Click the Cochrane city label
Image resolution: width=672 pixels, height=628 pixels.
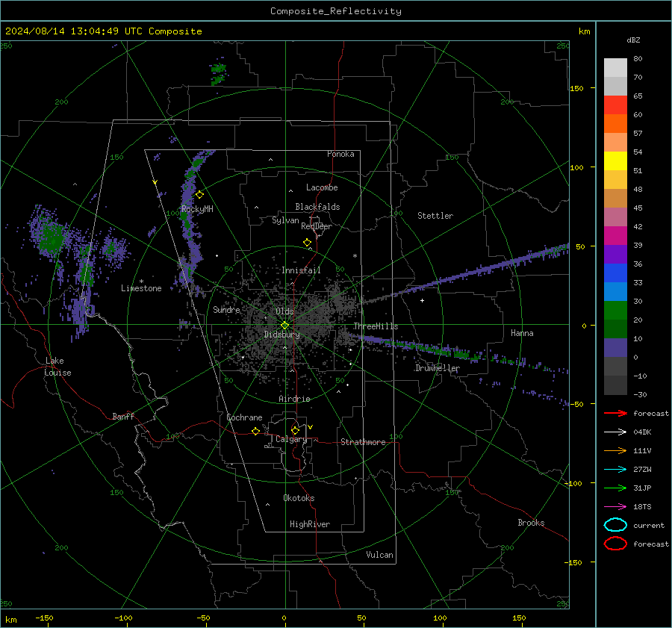click(x=244, y=417)
